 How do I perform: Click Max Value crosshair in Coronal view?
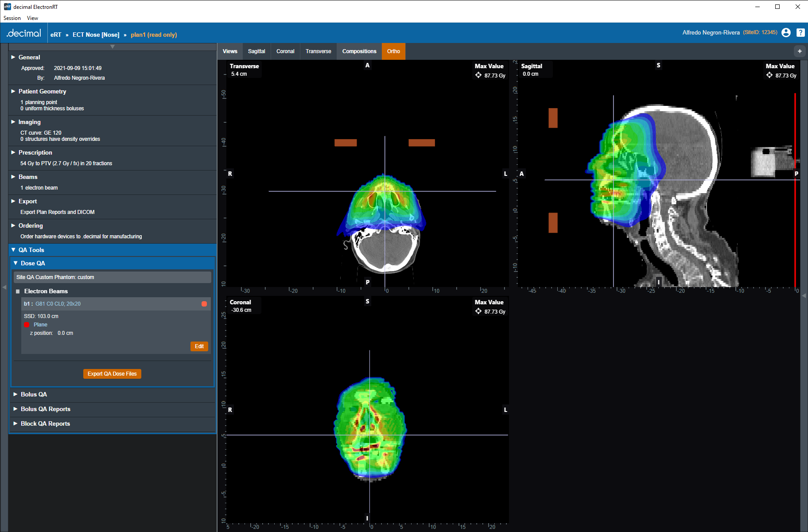click(x=478, y=311)
